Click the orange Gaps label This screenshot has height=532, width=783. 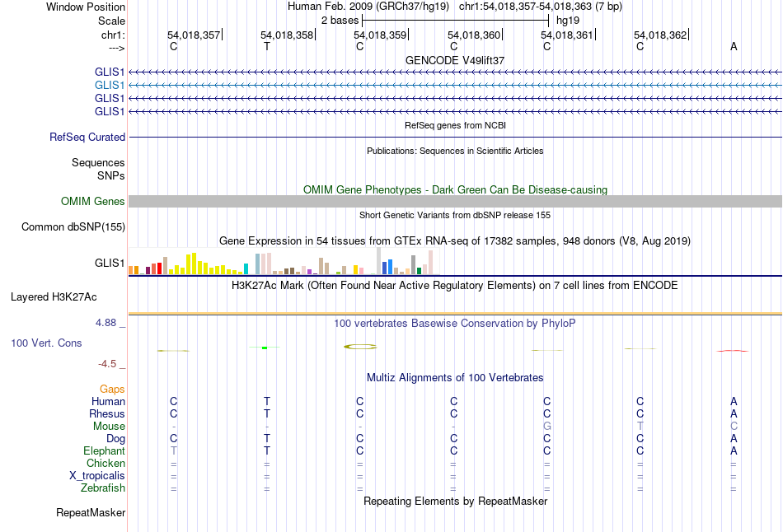point(112,390)
